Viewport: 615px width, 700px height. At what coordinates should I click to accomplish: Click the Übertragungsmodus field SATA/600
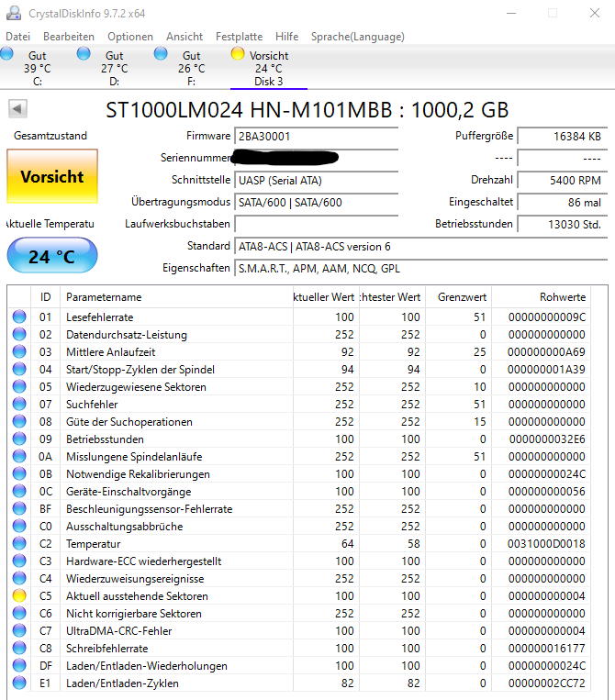coord(316,202)
